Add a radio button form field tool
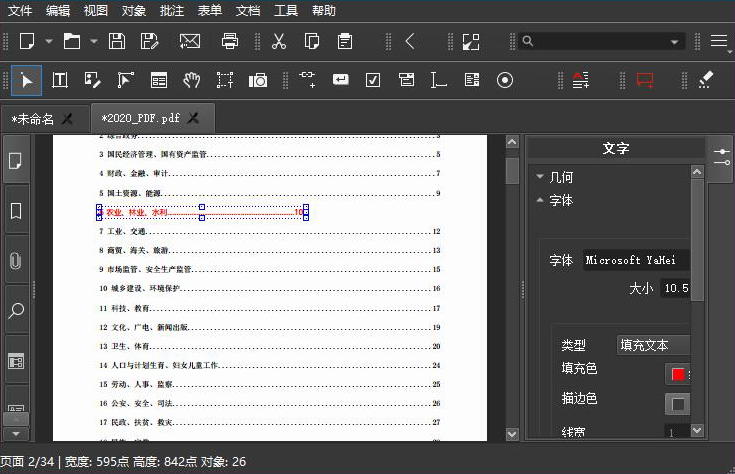This screenshot has height=474, width=735. pos(505,80)
